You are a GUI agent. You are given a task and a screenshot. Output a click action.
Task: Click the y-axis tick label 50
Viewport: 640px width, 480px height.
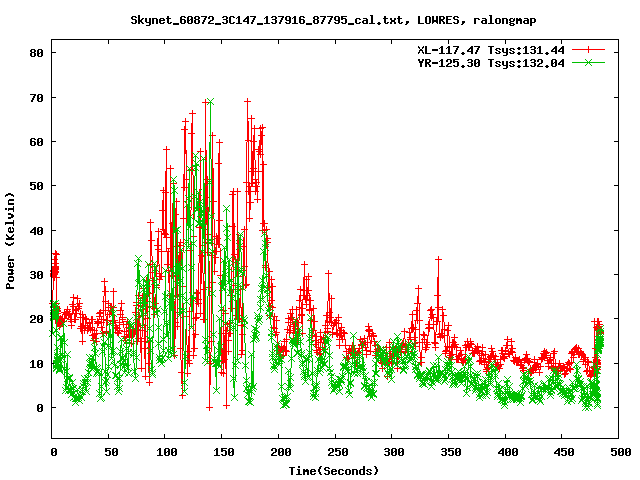pos(36,186)
